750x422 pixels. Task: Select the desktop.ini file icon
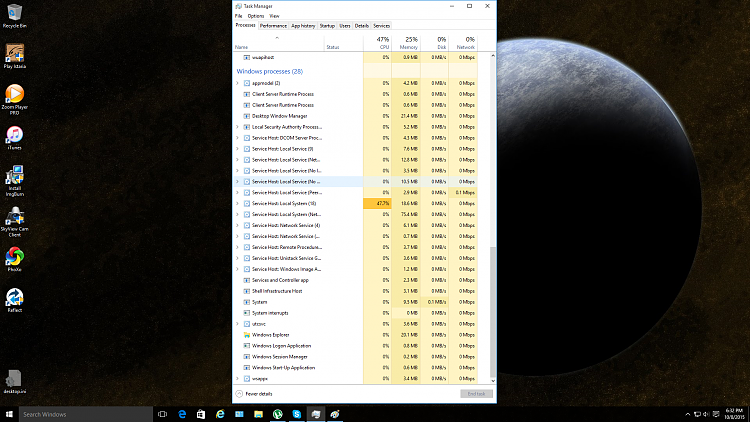pos(14,382)
